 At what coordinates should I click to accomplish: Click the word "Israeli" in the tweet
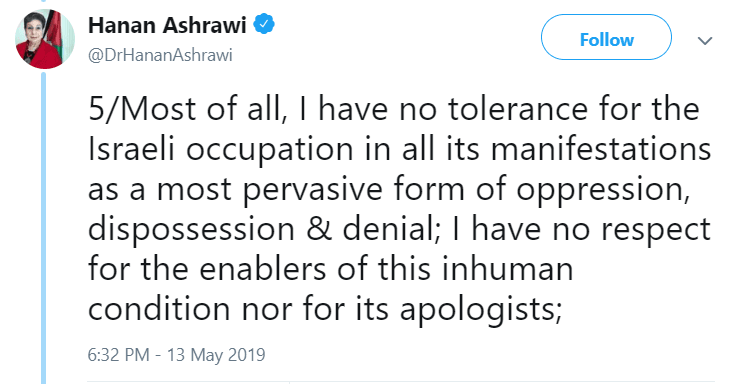[132, 149]
